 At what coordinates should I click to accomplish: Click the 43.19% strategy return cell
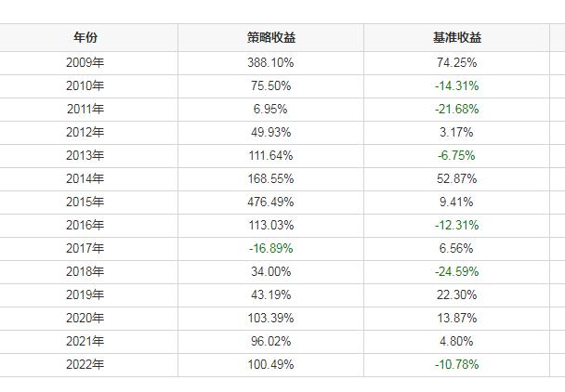pos(270,294)
